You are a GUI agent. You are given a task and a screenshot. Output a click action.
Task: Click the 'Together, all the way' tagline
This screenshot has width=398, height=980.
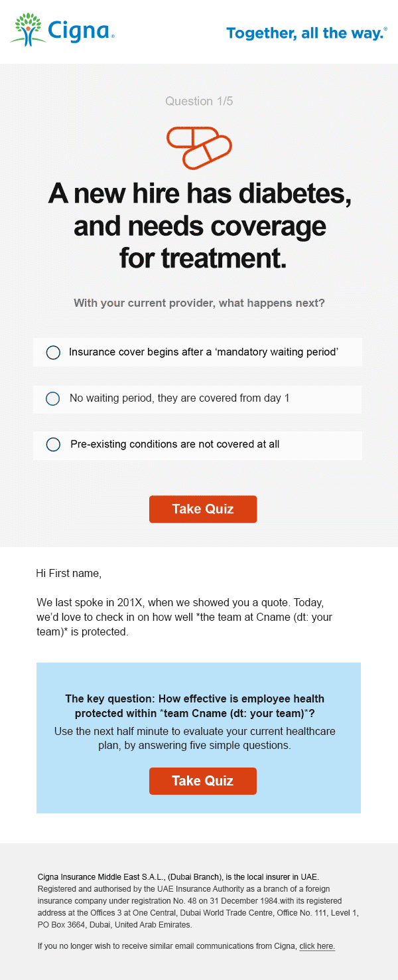pyautogui.click(x=306, y=33)
